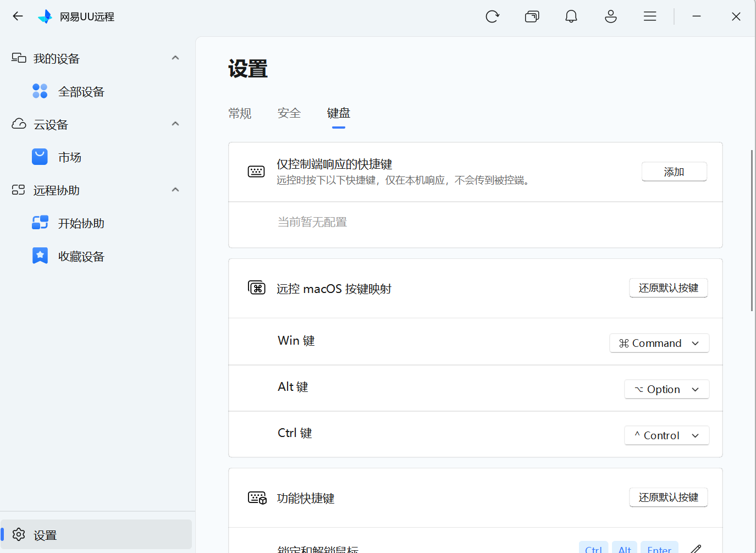
Task: Collapse the 远程协助 section chevron
Action: (x=175, y=190)
